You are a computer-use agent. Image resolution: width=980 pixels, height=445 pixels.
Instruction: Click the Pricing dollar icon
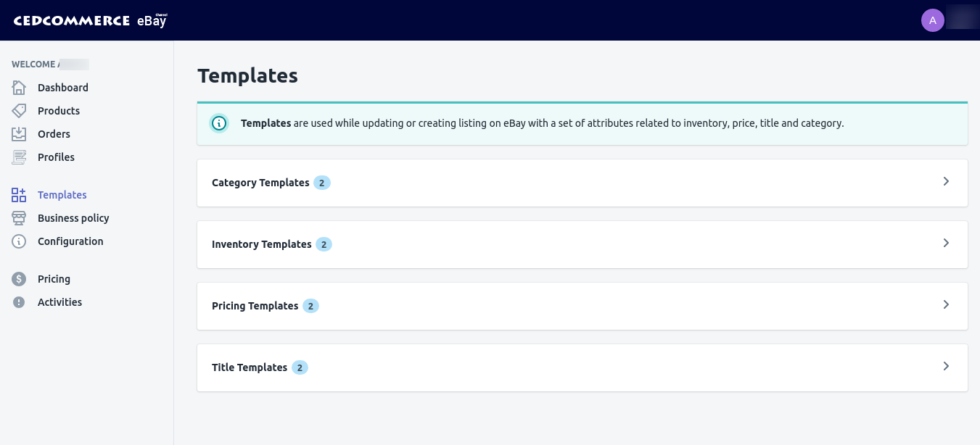(x=19, y=279)
